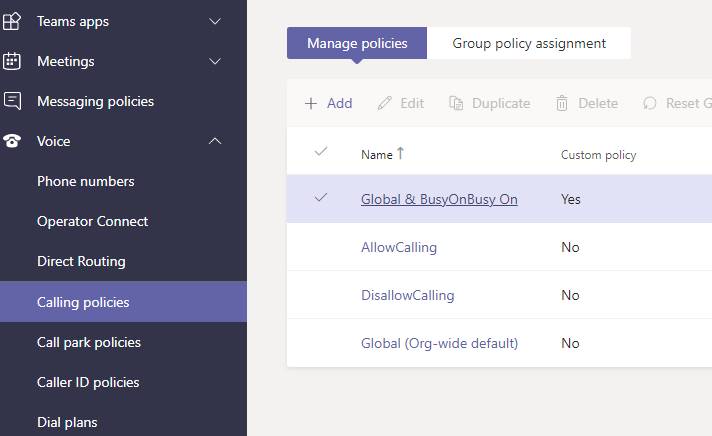Collapse the Voice menu chevron
The width and height of the screenshot is (712, 436).
[215, 141]
